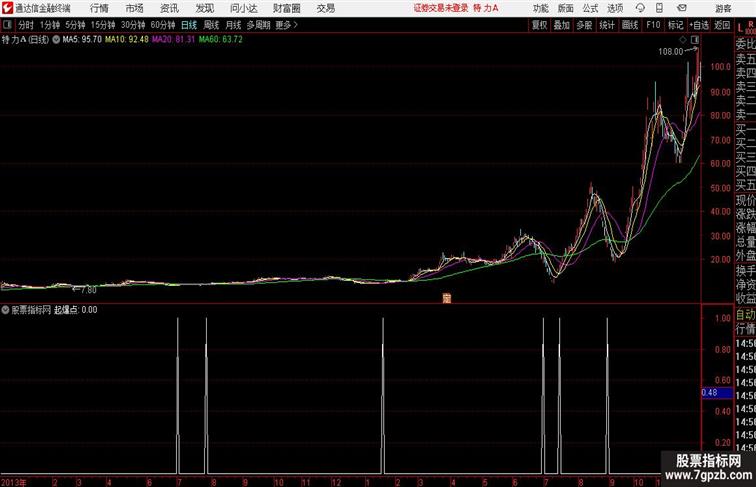756x487 pixels.
Task: Open the 公式 menu
Action: (590, 8)
